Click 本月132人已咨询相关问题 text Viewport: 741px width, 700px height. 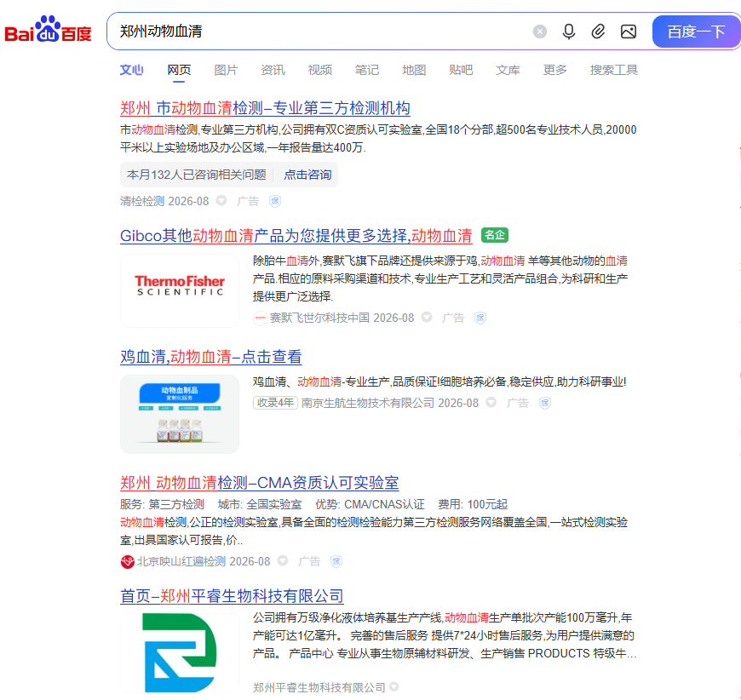tap(197, 175)
